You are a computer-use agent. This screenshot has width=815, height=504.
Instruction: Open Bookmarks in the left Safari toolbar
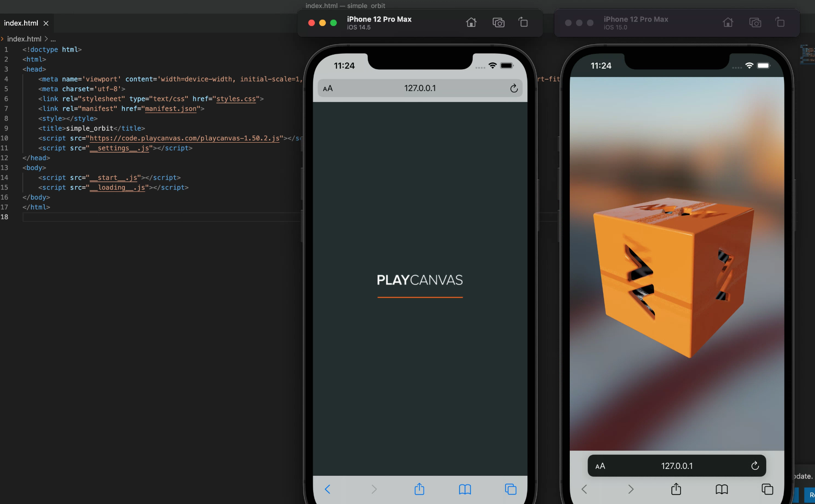pyautogui.click(x=464, y=489)
